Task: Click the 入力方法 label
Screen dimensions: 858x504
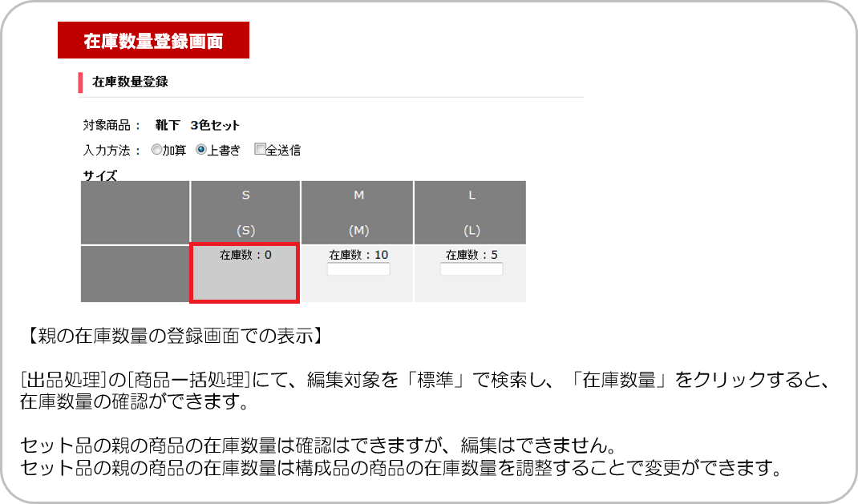Action: click(111, 151)
